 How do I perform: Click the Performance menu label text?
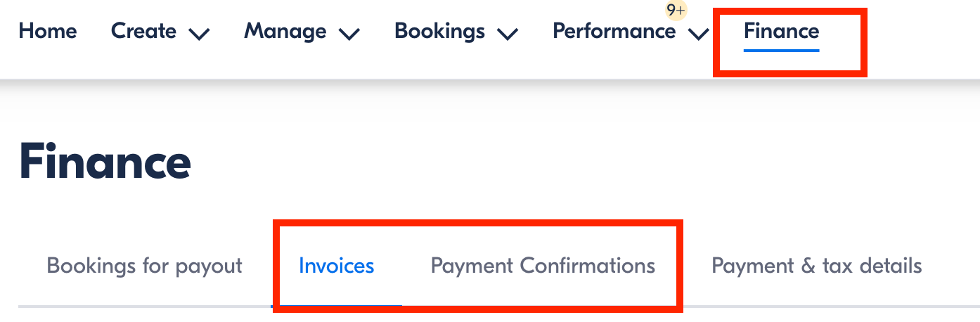[x=614, y=32]
